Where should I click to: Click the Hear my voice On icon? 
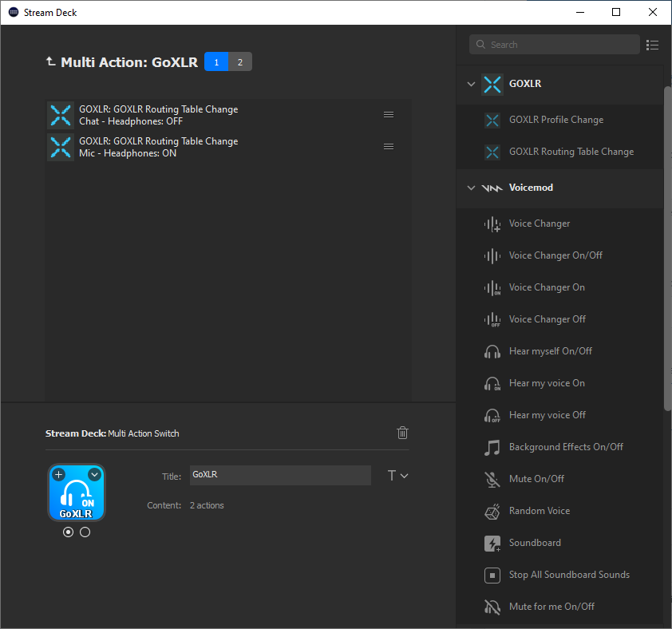(x=492, y=383)
